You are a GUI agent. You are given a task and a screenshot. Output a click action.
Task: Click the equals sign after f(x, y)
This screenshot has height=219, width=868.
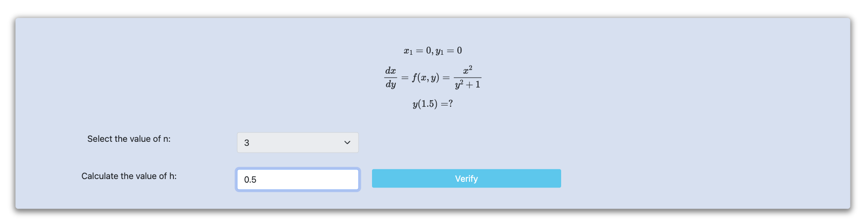(x=446, y=78)
